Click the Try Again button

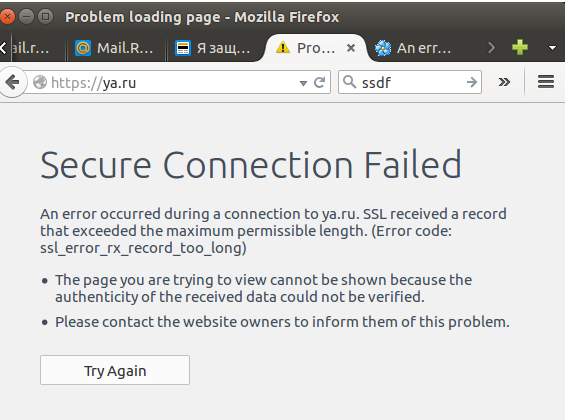click(x=115, y=370)
